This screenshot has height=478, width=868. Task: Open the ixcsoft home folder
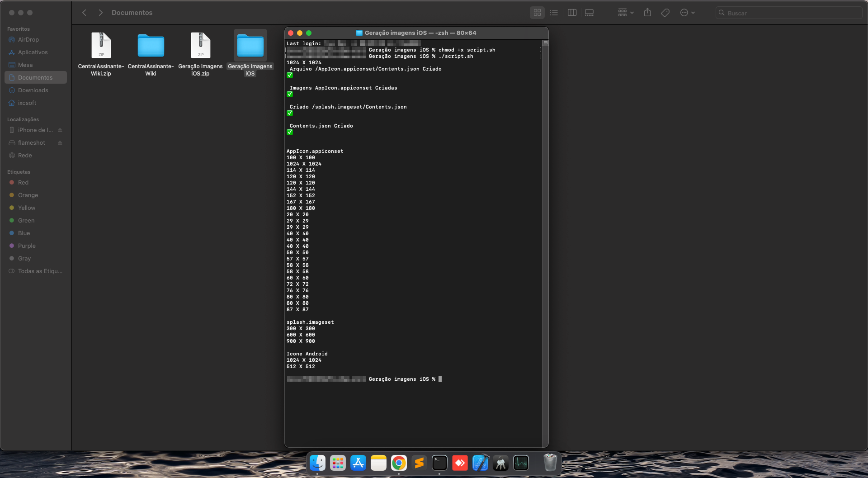(36, 103)
